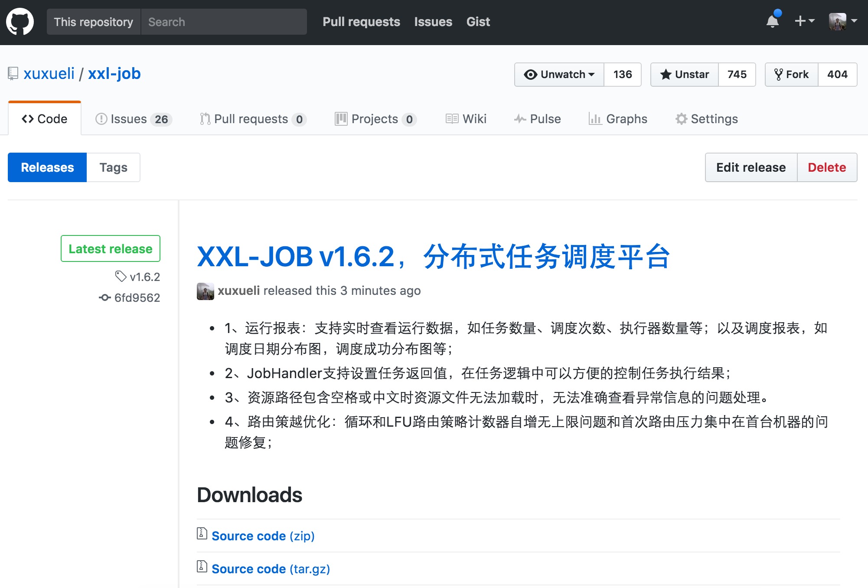
Task: Delete this release
Action: [827, 167]
